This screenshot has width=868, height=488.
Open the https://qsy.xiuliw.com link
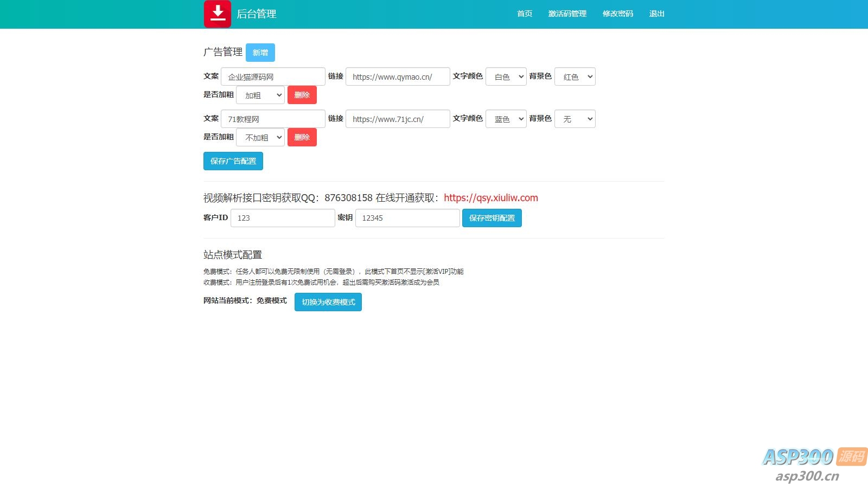[490, 198]
